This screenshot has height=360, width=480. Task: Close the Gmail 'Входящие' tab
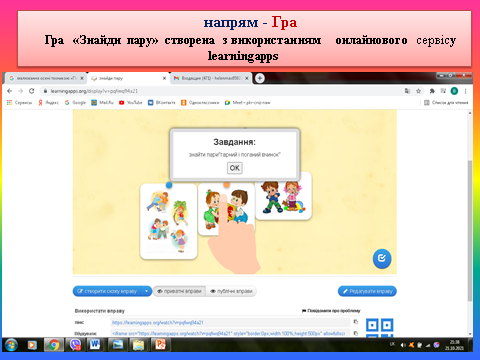click(247, 78)
